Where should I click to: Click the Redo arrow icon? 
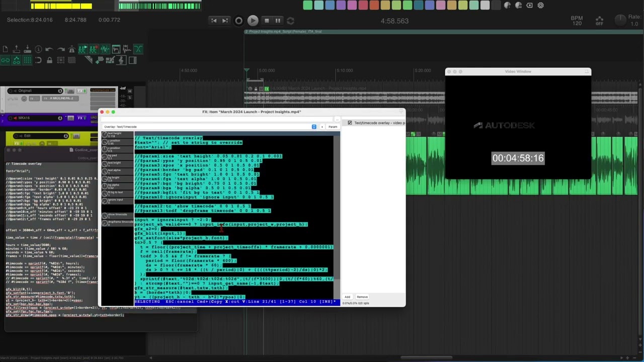point(61,49)
